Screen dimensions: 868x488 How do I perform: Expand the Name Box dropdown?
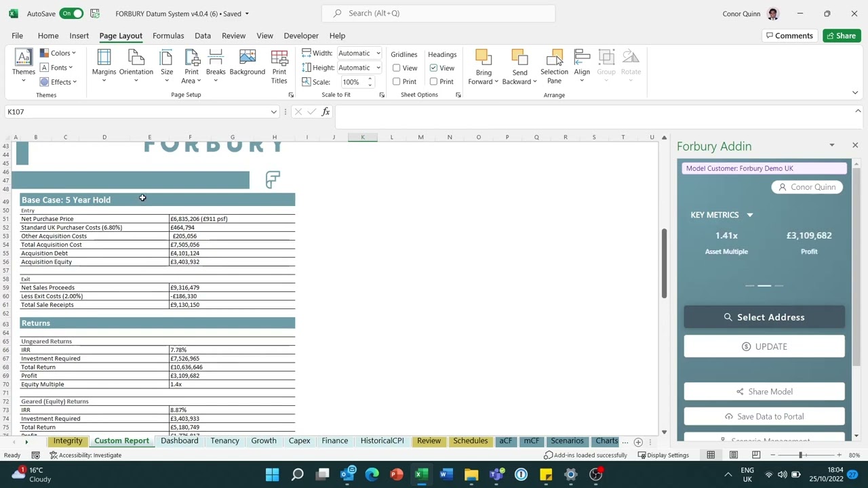pos(273,112)
